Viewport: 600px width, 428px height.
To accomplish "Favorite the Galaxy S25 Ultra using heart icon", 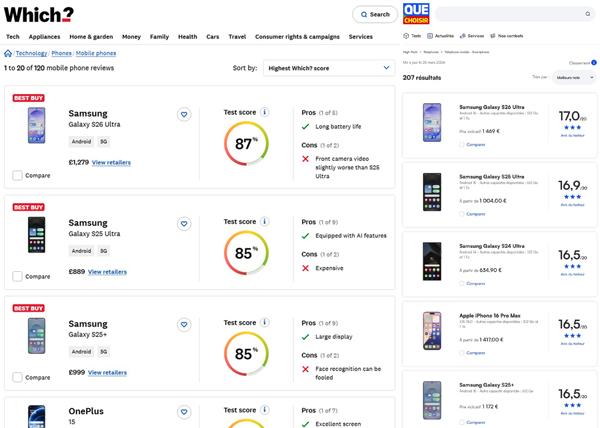I will pos(184,225).
